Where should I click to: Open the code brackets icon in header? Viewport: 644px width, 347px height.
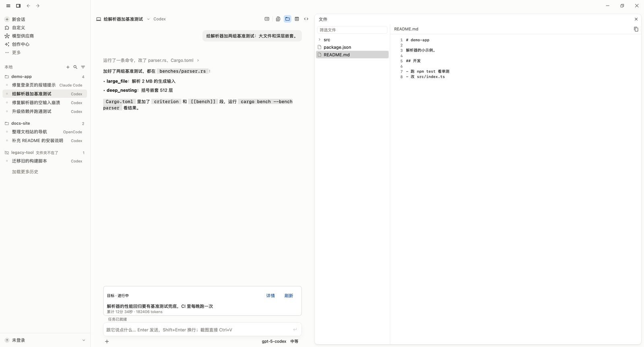[306, 19]
